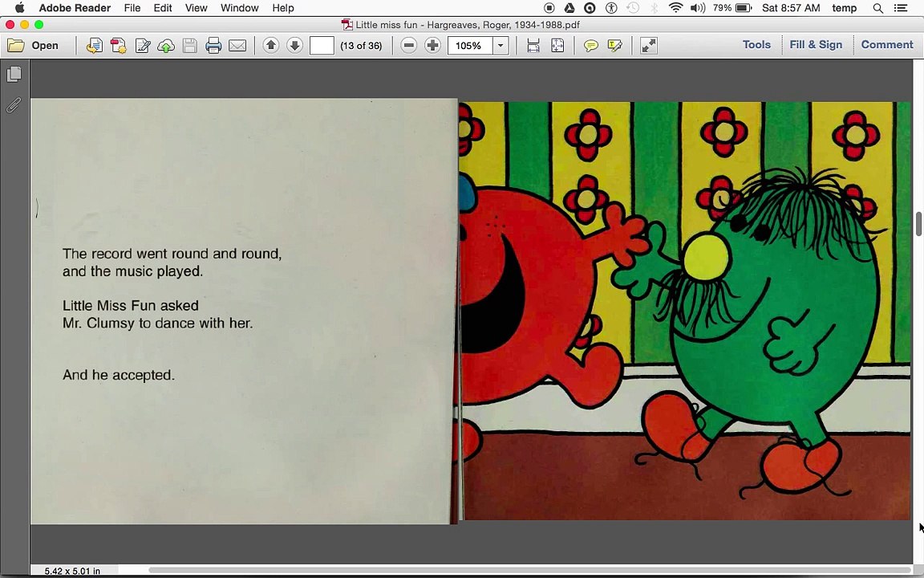Open the Edit menu

coord(163,8)
